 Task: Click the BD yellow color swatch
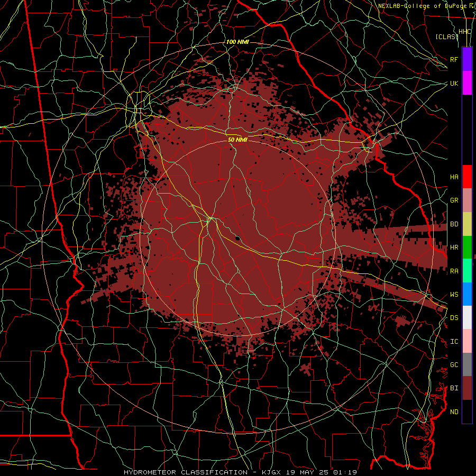pos(467,224)
